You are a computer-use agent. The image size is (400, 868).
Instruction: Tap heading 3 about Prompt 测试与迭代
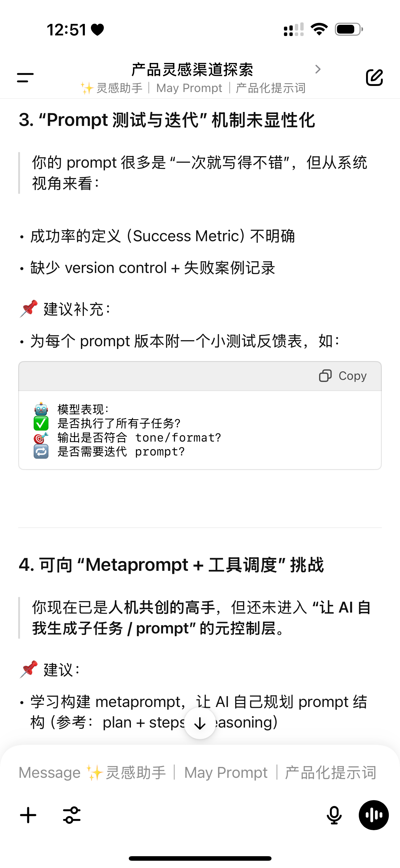[167, 120]
